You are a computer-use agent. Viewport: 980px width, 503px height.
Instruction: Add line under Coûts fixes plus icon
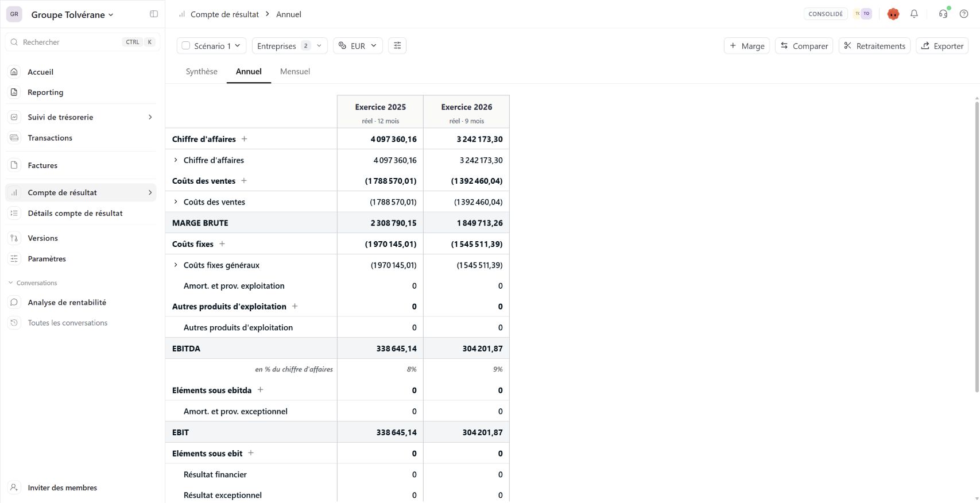pyautogui.click(x=222, y=244)
